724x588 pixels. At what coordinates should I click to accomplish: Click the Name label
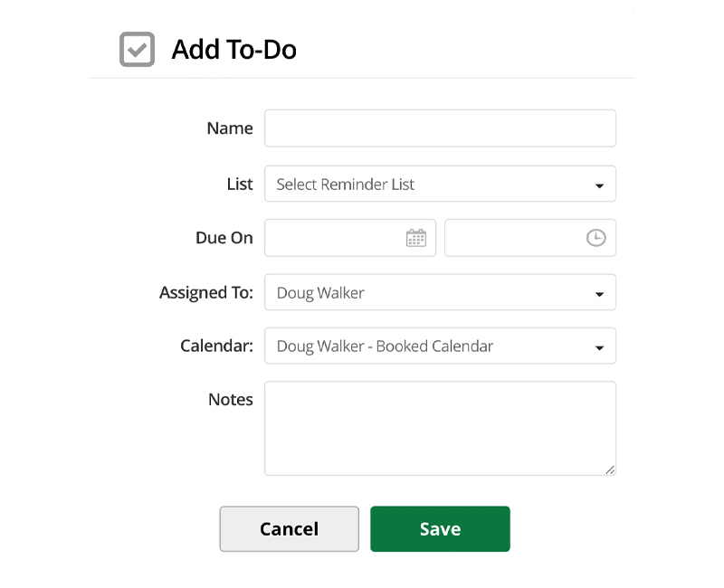(229, 128)
